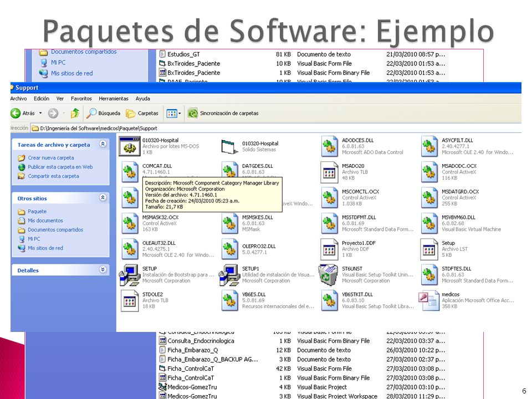Open the Búsqueda search pane
The image size is (532, 399).
click(103, 113)
